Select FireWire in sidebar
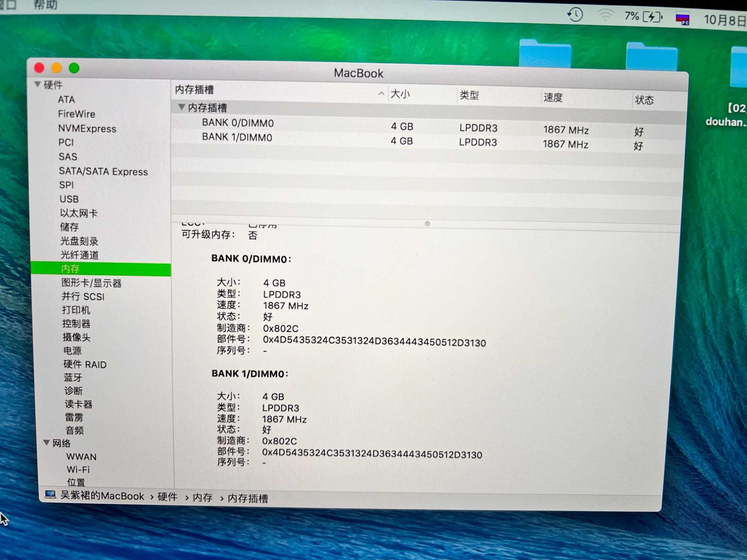747x560 pixels. click(x=77, y=114)
